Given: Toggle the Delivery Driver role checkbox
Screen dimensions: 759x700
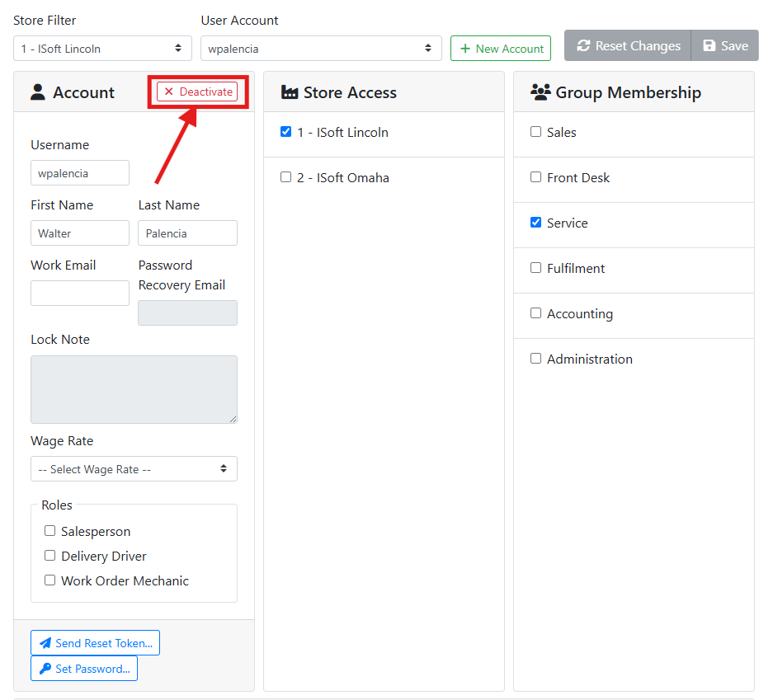Looking at the screenshot, I should (x=50, y=556).
